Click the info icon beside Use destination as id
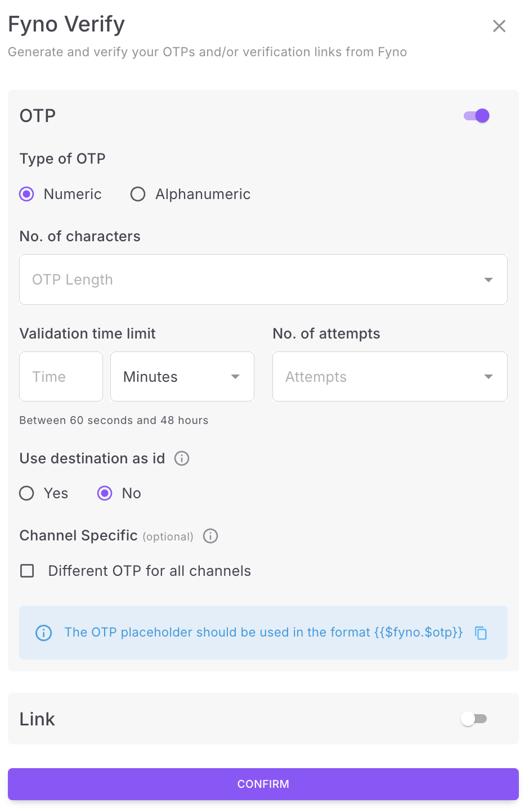Viewport: 529px width, 812px height. (x=182, y=458)
